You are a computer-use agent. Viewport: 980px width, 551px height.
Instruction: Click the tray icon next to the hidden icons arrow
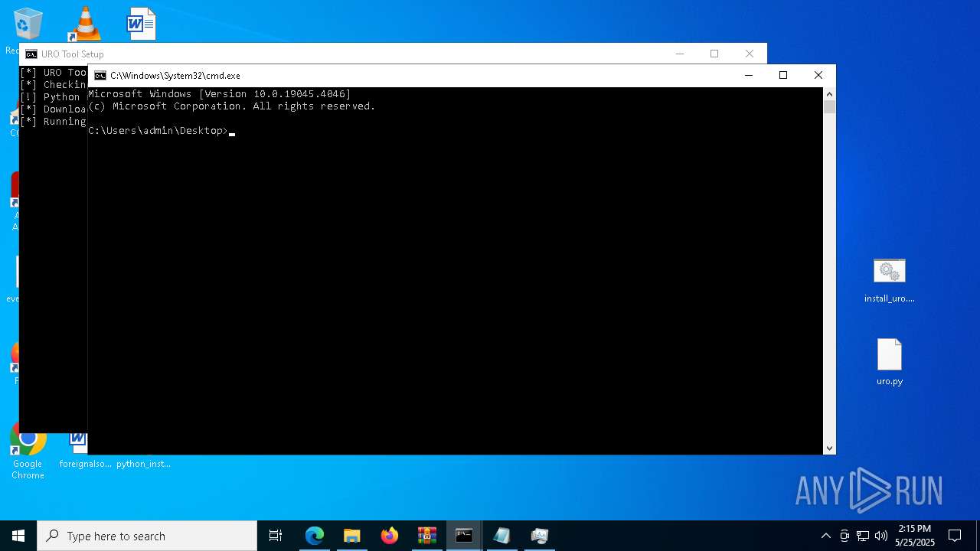point(844,536)
